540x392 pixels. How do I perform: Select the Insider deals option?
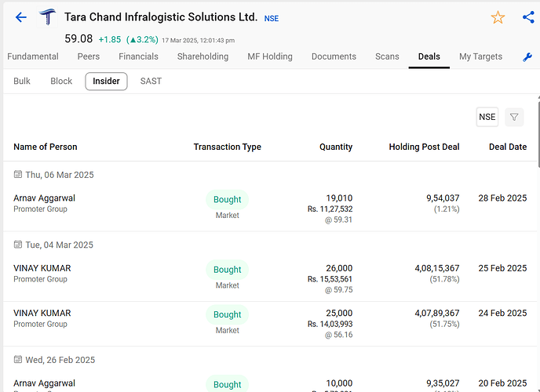pyautogui.click(x=106, y=82)
